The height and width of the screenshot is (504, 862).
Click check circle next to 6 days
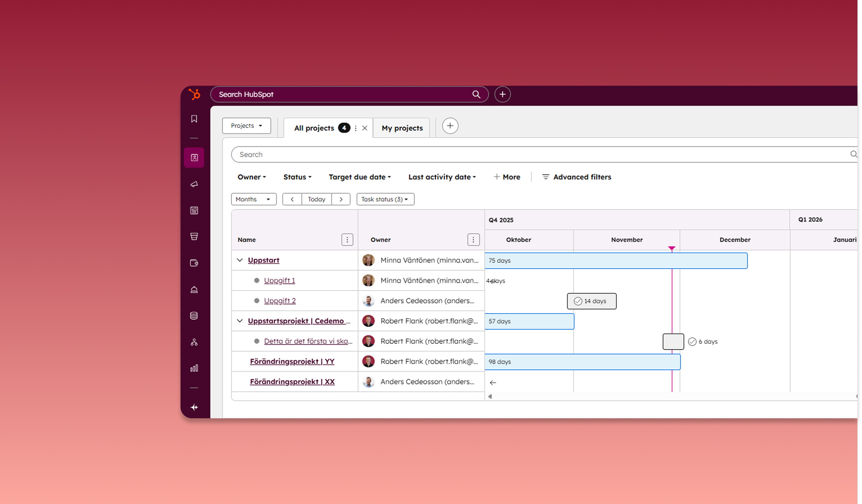[692, 342]
